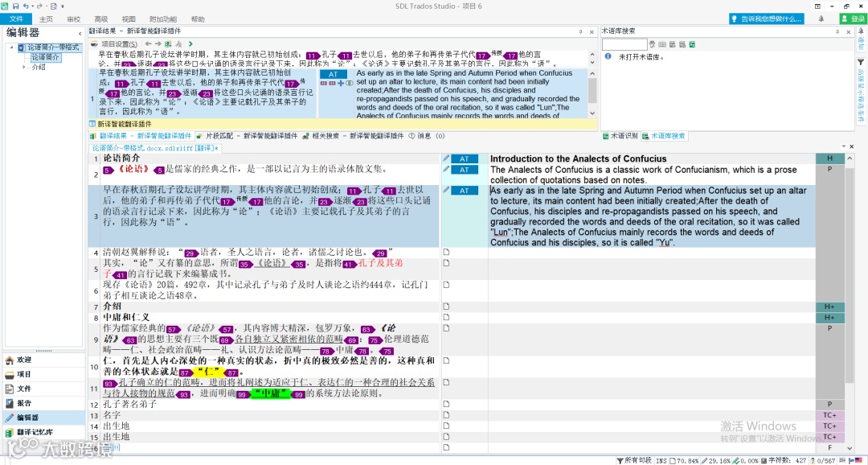Click the 29.16% draft status indicator

click(716, 460)
